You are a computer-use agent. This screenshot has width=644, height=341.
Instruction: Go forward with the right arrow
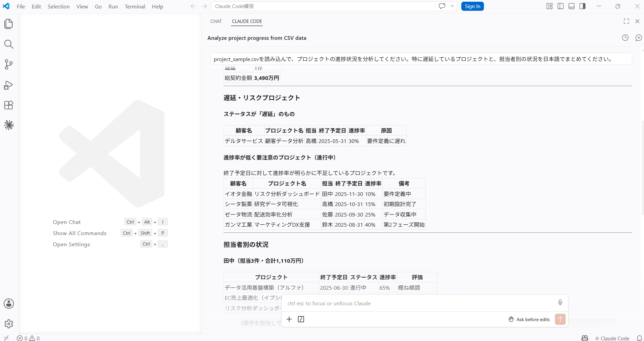204,6
